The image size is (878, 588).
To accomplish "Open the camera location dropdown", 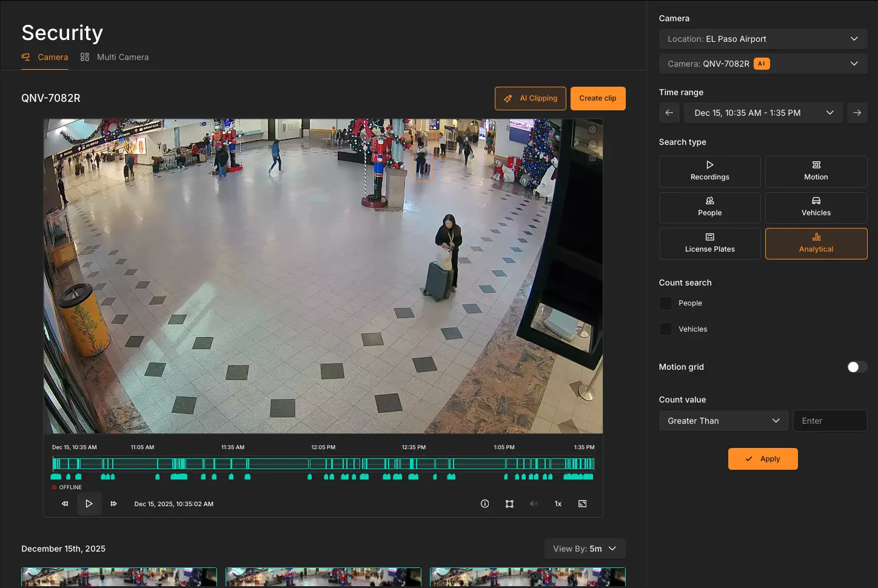I will coord(763,38).
